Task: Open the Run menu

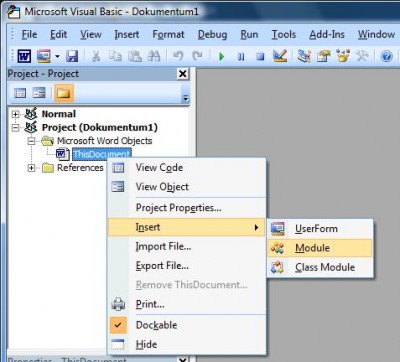Action: (249, 34)
